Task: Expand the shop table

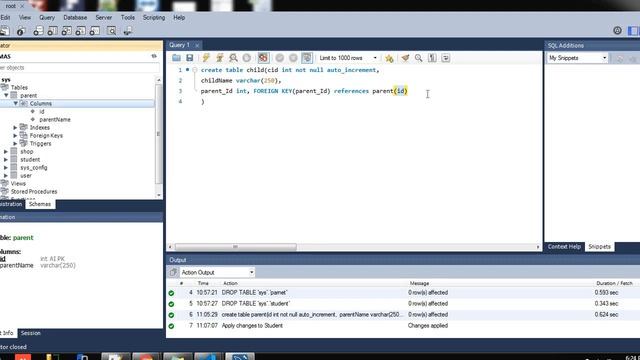Action: tap(6, 151)
